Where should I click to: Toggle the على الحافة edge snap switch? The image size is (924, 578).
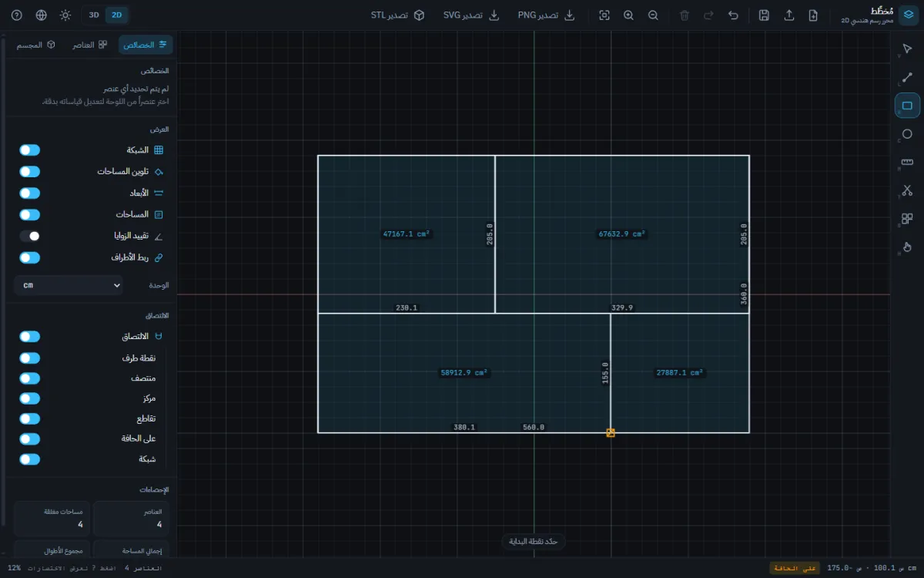(x=29, y=439)
